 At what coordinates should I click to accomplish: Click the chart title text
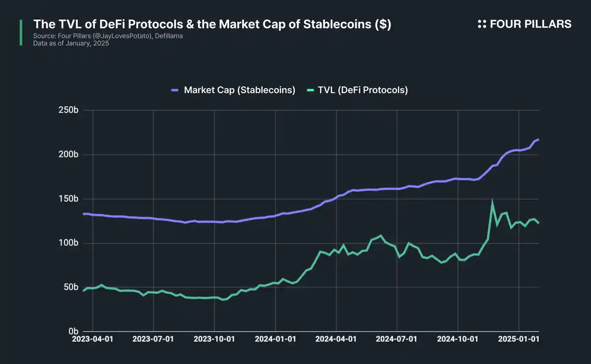[x=212, y=25]
